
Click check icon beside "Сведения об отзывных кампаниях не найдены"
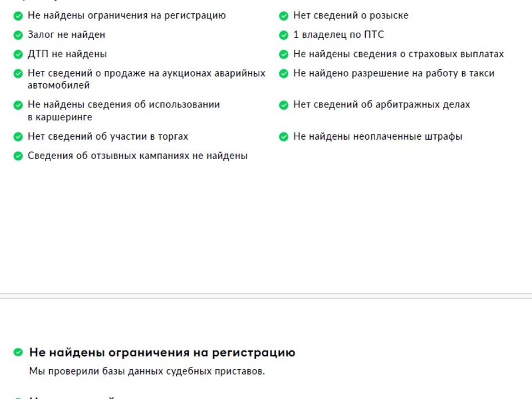(x=18, y=156)
